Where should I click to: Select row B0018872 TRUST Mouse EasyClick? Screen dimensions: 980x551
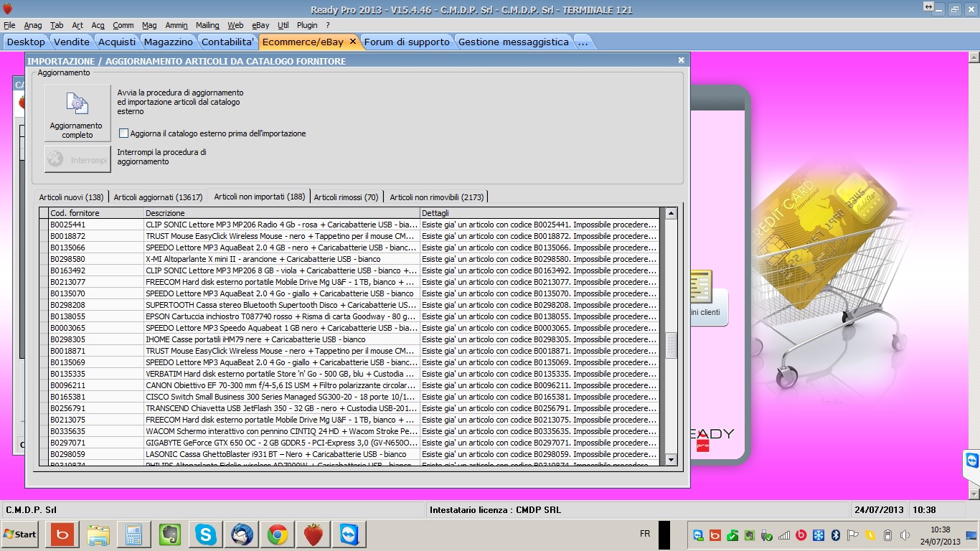[x=349, y=236]
